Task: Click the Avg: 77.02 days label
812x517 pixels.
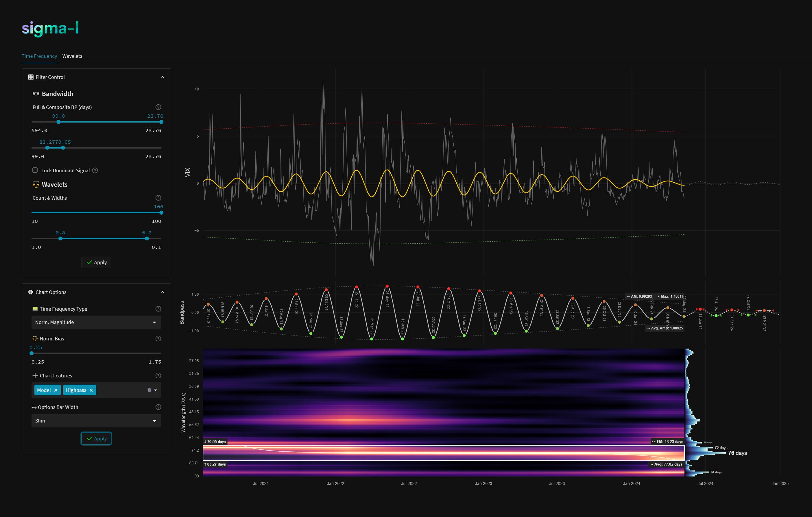Action: click(x=666, y=464)
